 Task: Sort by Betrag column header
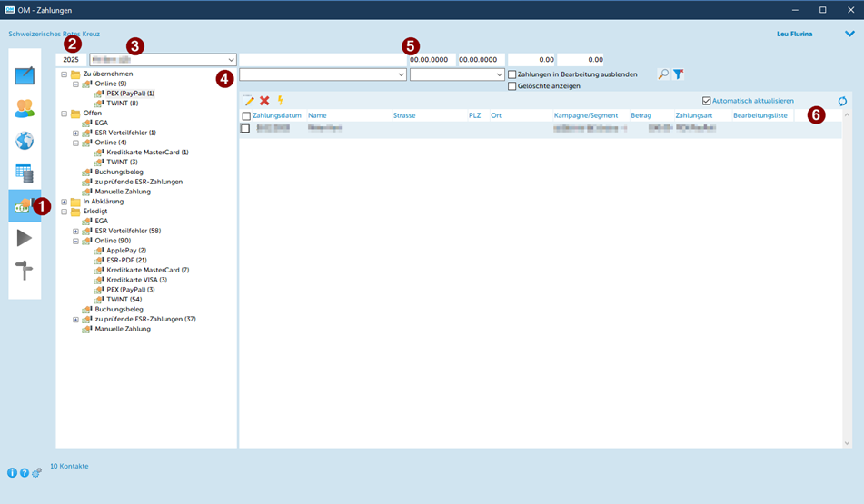pyautogui.click(x=641, y=115)
